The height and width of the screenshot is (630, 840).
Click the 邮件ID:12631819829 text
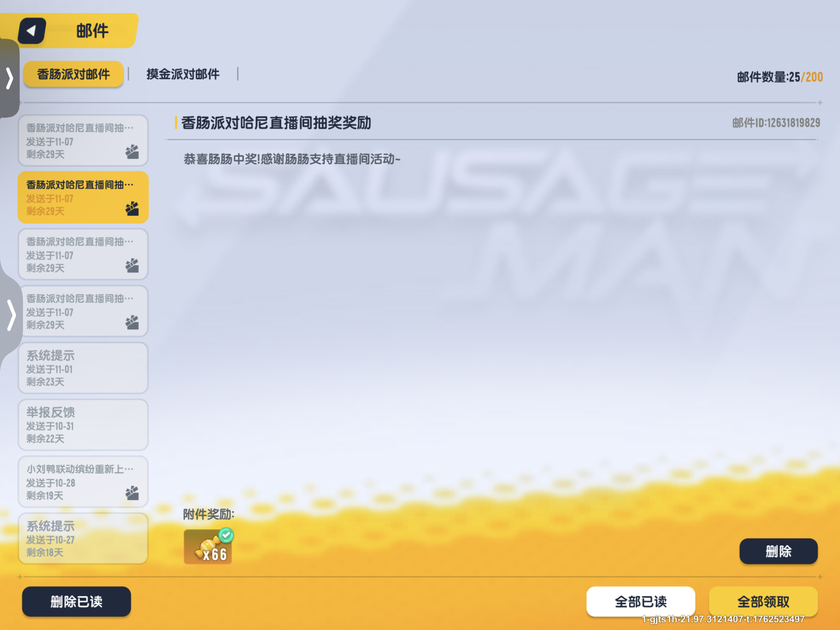click(x=776, y=123)
